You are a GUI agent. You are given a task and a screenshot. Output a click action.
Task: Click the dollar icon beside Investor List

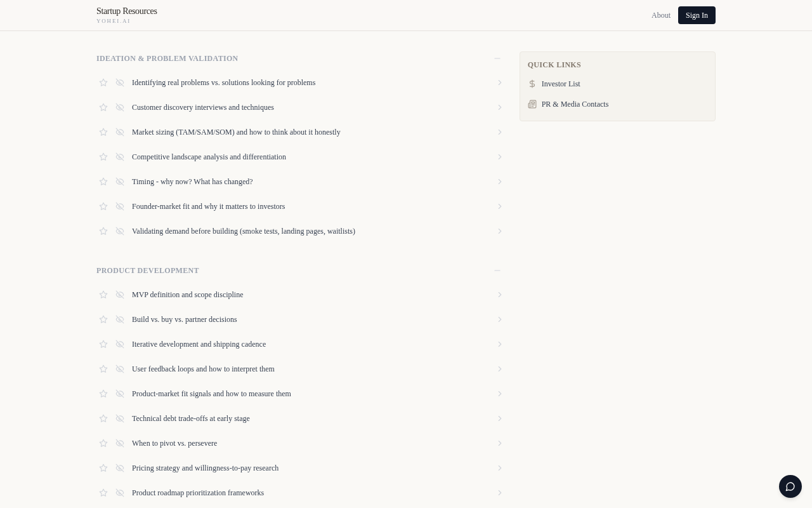532,84
